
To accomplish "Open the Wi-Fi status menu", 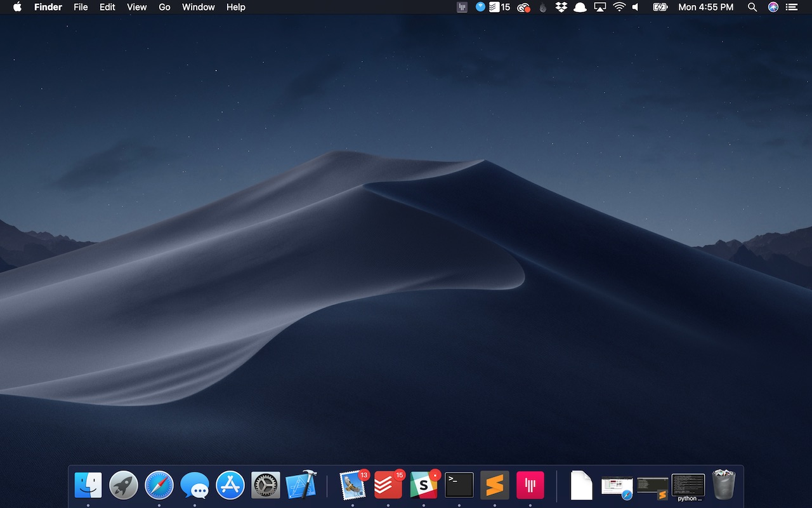I will tap(619, 7).
